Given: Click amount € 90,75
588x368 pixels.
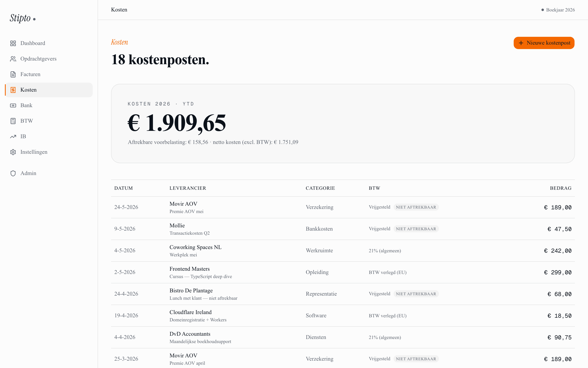Looking at the screenshot, I should click(x=559, y=338).
